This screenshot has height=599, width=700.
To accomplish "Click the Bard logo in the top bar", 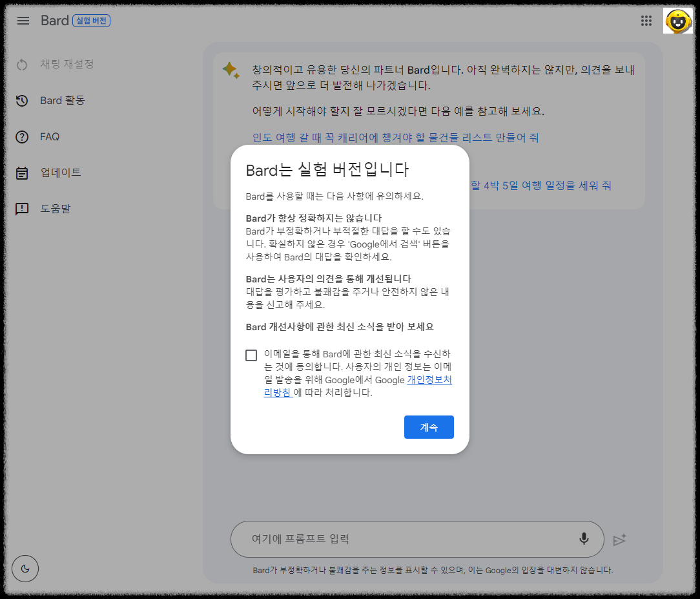I will point(56,20).
